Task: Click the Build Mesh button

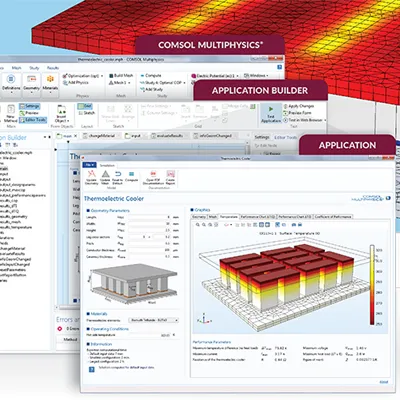Action: [121, 76]
